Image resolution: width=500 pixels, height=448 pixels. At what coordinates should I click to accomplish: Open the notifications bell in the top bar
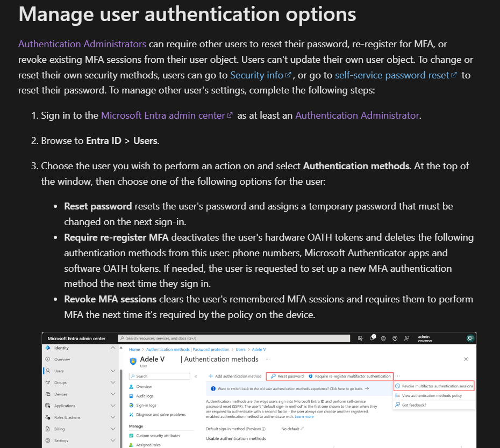click(372, 338)
